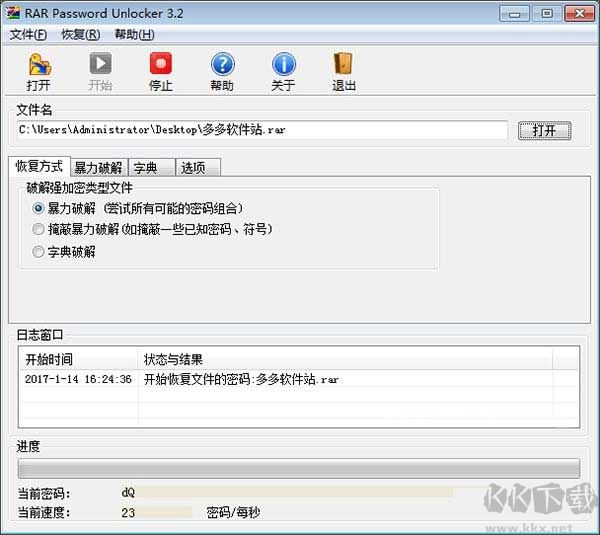Viewport: 600px width, 535px height.
Task: Switch to the 字典 tab
Action: click(152, 168)
